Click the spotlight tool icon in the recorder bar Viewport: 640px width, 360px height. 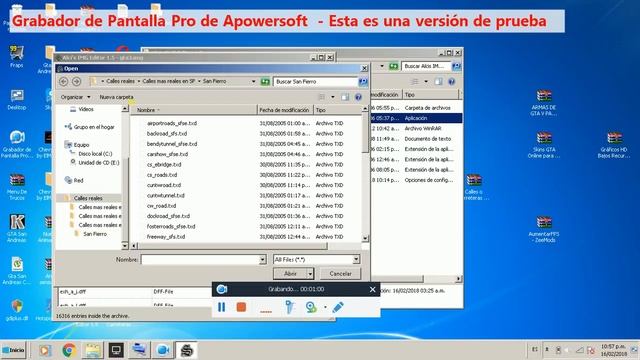289,307
